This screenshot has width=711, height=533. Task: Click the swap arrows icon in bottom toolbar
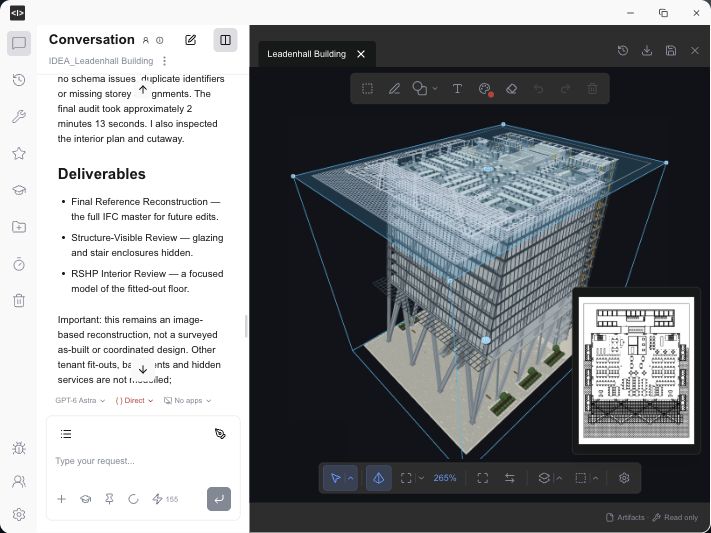coord(510,478)
